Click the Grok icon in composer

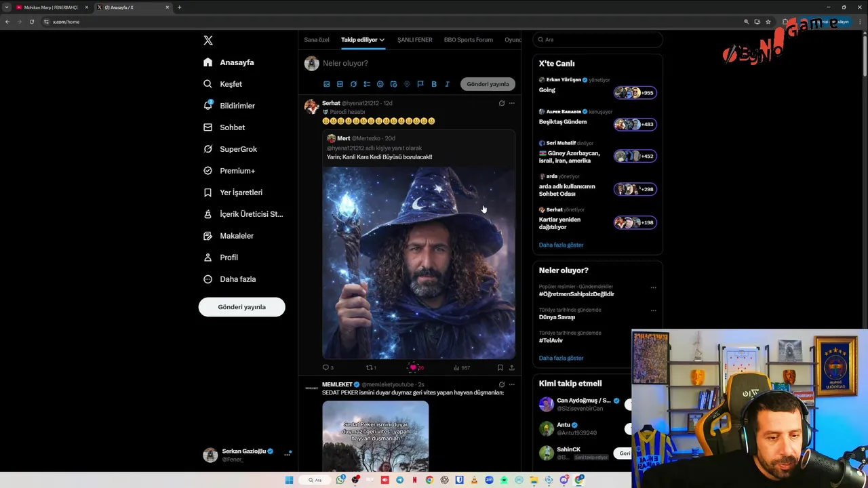(353, 84)
